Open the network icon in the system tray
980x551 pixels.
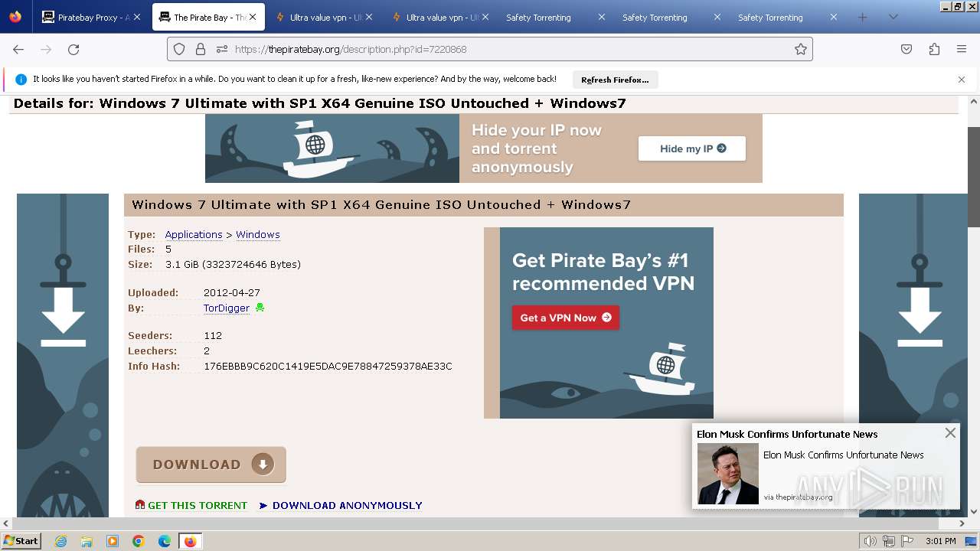tap(889, 541)
